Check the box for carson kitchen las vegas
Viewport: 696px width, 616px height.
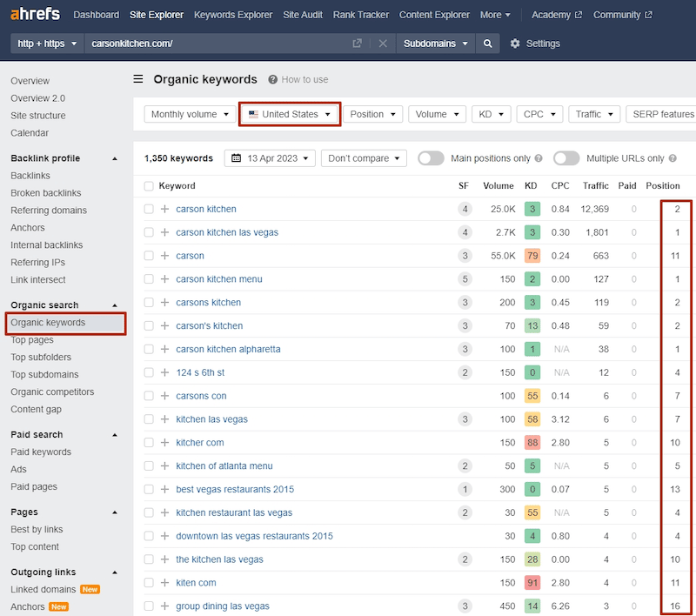pyautogui.click(x=149, y=232)
